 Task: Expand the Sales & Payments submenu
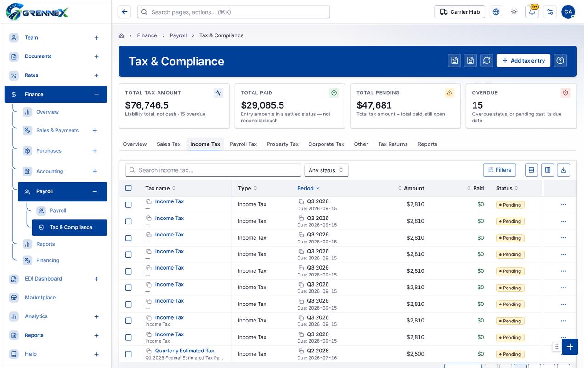(x=95, y=131)
